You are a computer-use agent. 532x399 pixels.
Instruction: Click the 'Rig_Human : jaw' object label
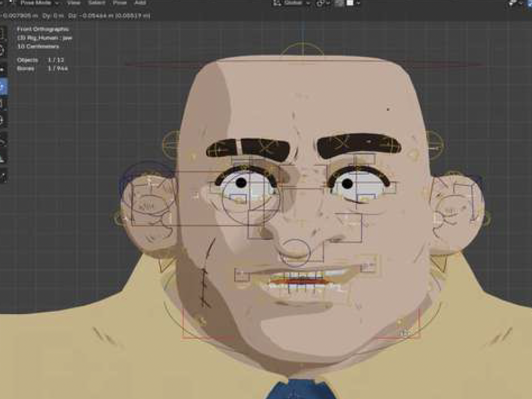coord(45,38)
